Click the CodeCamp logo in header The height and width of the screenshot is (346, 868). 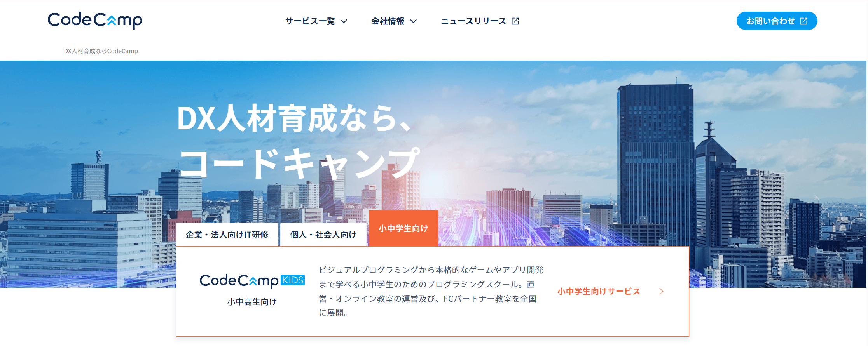95,20
